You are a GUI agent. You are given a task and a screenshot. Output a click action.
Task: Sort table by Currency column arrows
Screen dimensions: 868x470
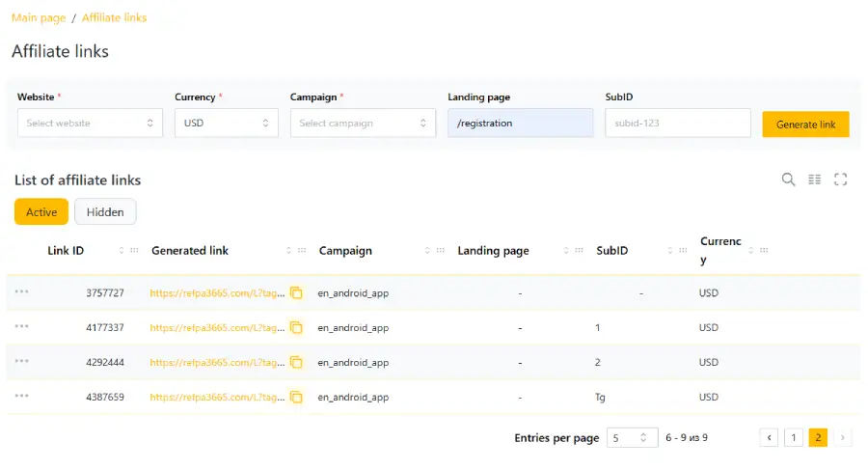pos(750,251)
